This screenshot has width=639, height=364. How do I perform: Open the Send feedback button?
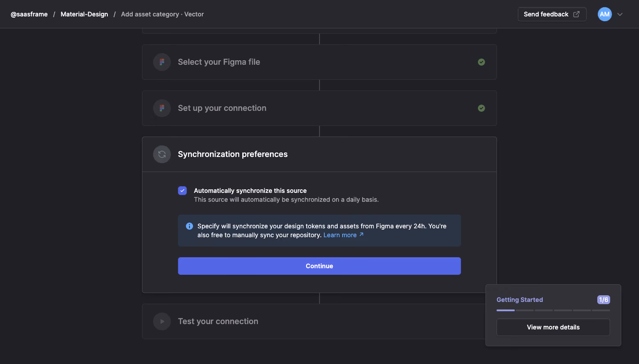(x=552, y=14)
